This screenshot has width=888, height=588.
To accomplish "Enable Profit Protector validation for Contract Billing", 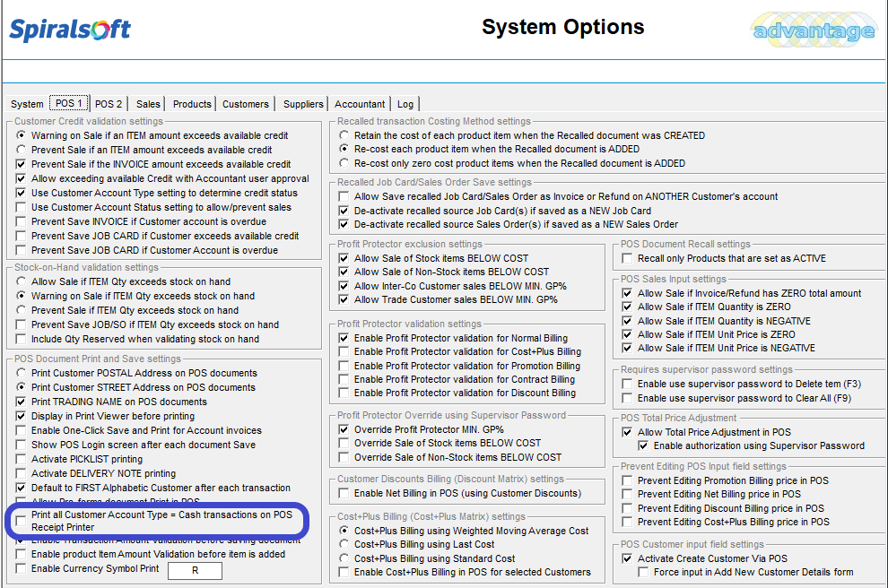I will (x=344, y=379).
